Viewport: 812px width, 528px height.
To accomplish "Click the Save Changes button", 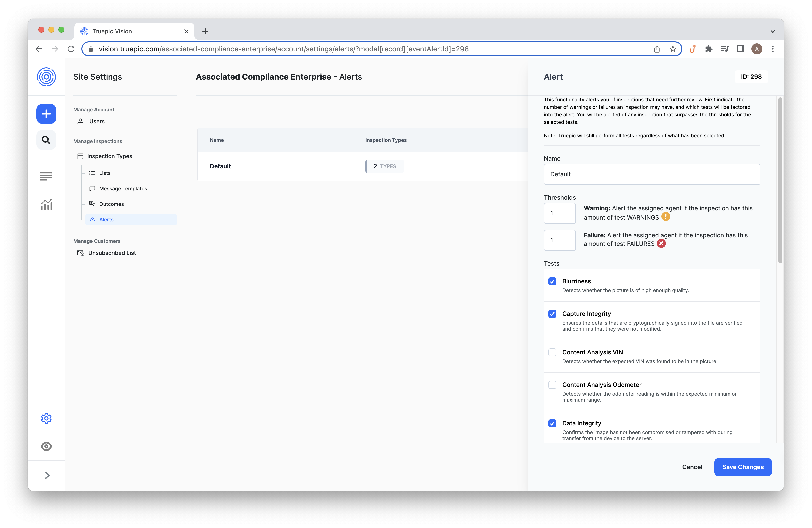I will pos(743,467).
